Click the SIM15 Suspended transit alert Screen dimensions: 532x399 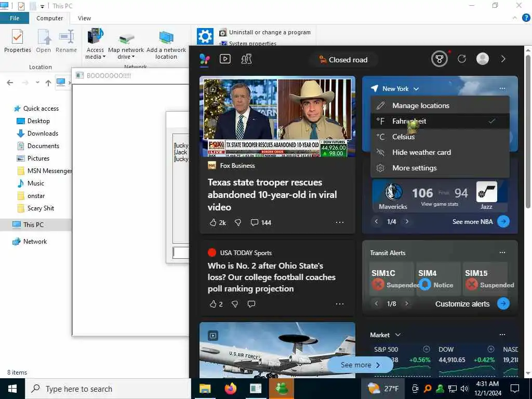[x=485, y=279]
